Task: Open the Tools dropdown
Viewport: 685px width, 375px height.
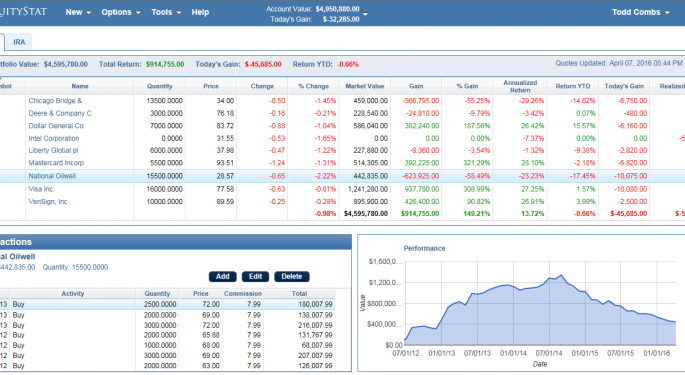Action: 166,12
